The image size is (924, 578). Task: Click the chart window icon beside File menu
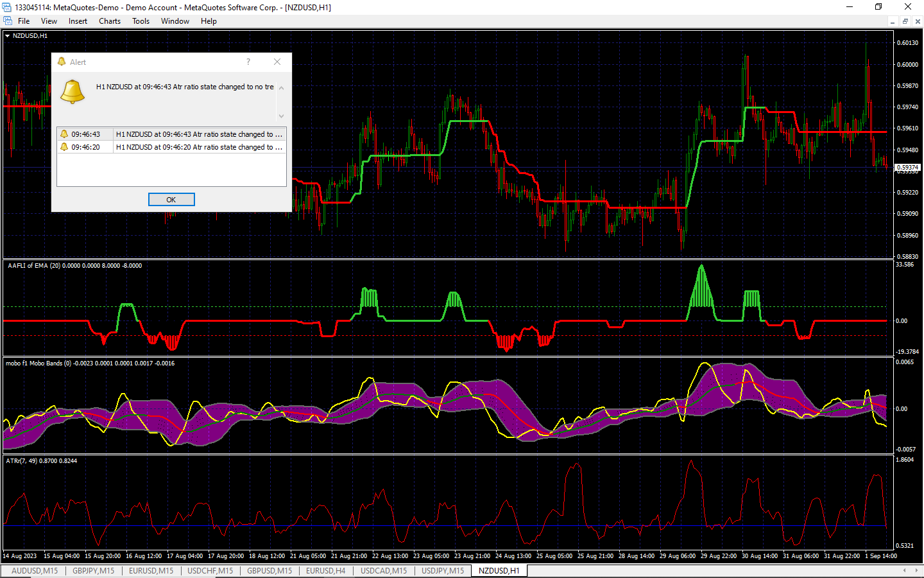tap(8, 21)
